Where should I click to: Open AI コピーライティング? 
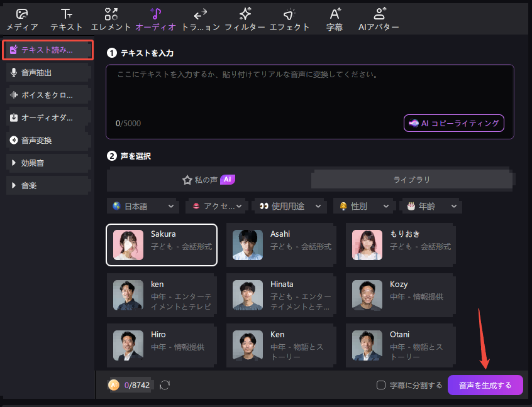453,123
